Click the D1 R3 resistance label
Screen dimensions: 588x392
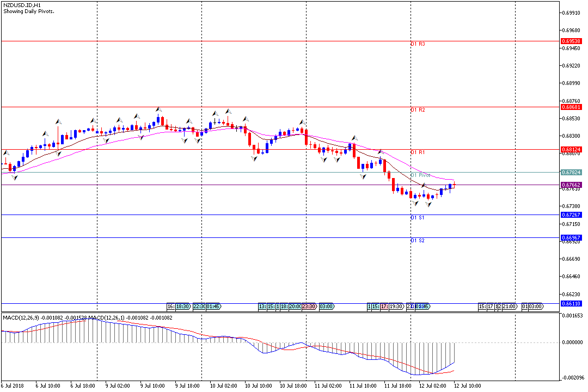coord(418,44)
